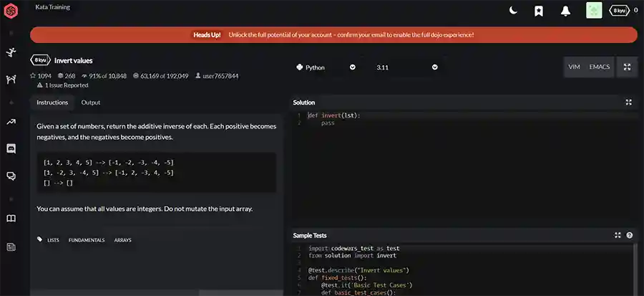644x296 pixels.
Task: Click the tag label icon beside LISTS
Action: click(40, 239)
